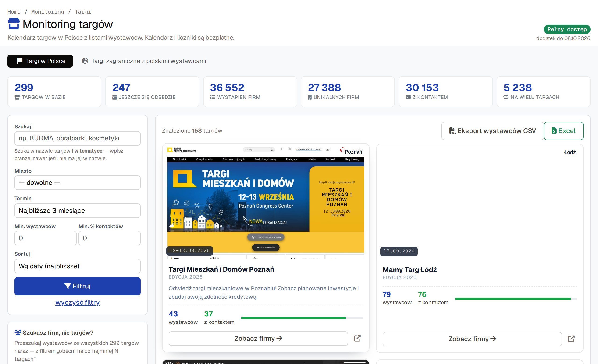Focus the Szukaj search field
Viewport: 598px width, 364px height.
(x=77, y=138)
